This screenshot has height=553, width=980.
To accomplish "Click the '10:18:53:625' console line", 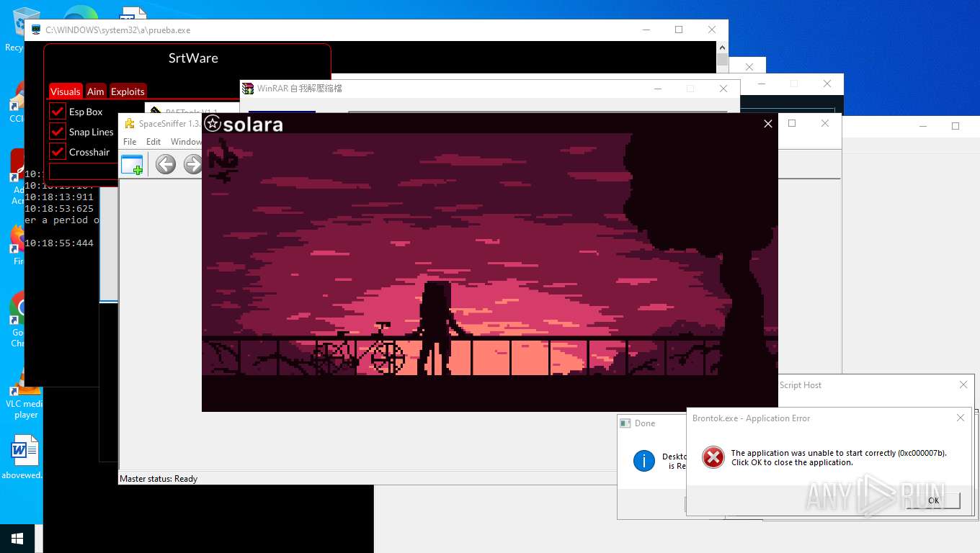I will [59, 209].
